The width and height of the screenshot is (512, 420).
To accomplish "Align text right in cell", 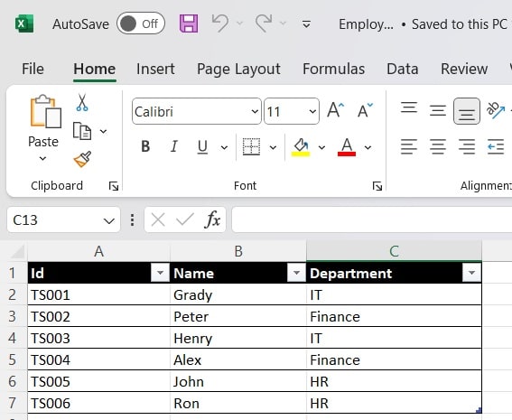I will [467, 146].
